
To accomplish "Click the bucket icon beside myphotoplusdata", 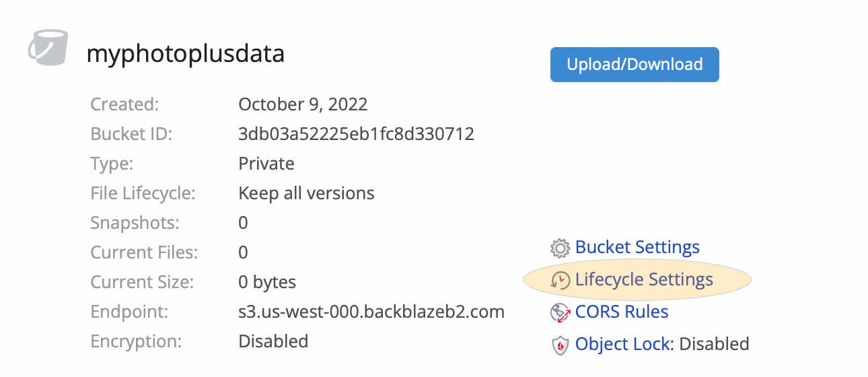I will point(46,48).
